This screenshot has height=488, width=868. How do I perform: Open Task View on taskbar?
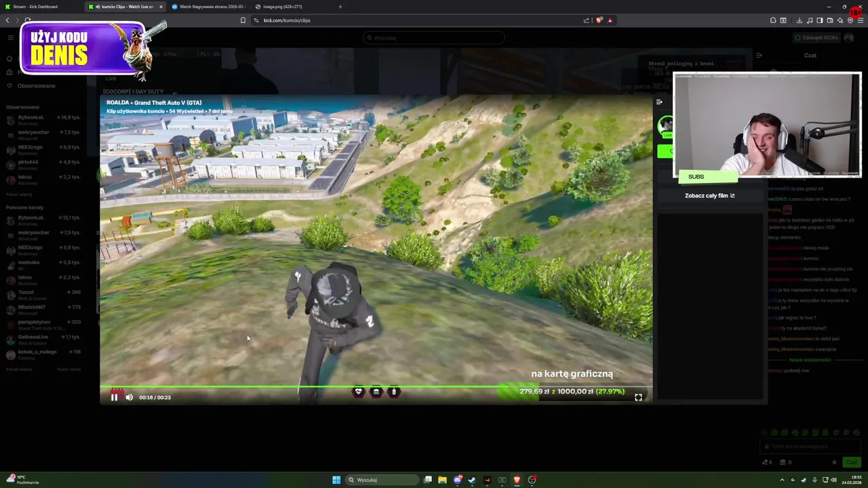click(428, 480)
